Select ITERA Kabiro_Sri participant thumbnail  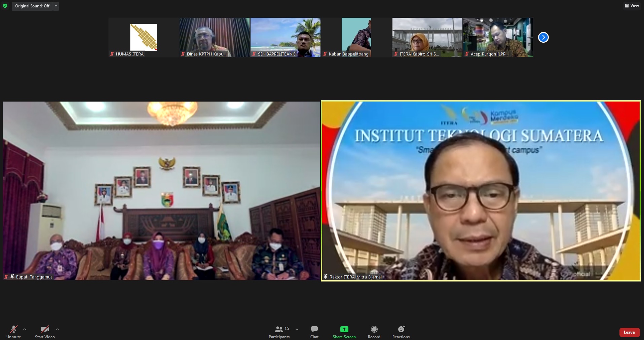point(427,37)
